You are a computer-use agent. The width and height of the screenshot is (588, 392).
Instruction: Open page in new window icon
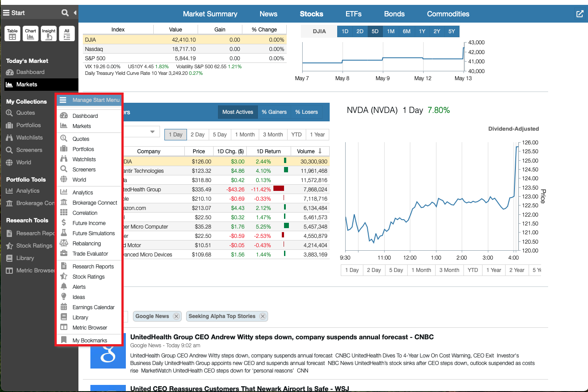580,14
